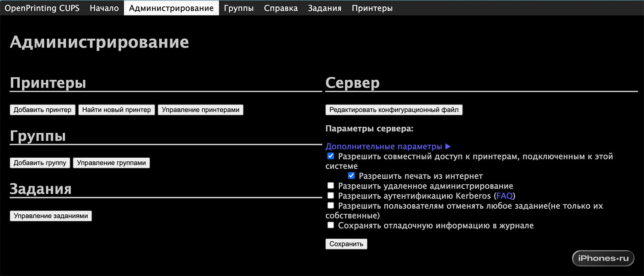Go to the Начало tab
The width and height of the screenshot is (644, 276).
pyautogui.click(x=104, y=8)
